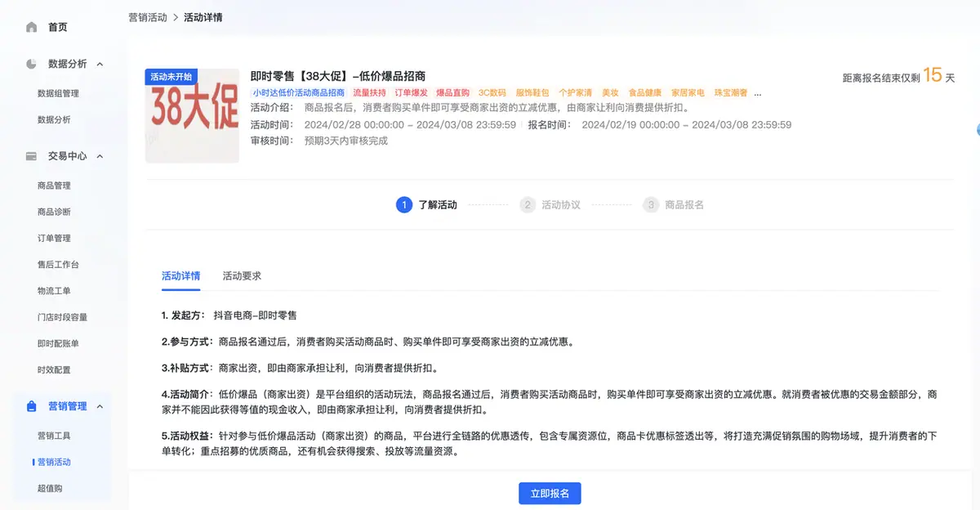Open 商品诊断 menu item
Screen dimensions: 980x510
click(x=54, y=212)
